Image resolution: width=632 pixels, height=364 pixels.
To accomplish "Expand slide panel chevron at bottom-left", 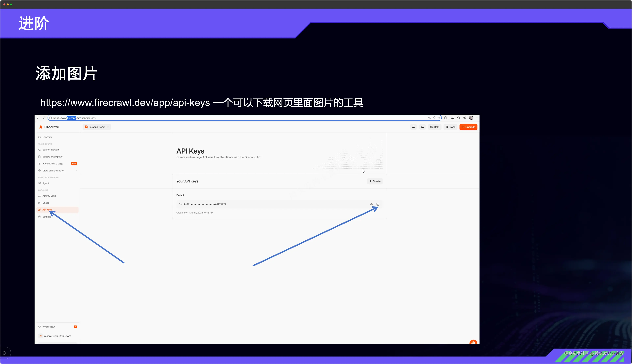I will 4,353.
